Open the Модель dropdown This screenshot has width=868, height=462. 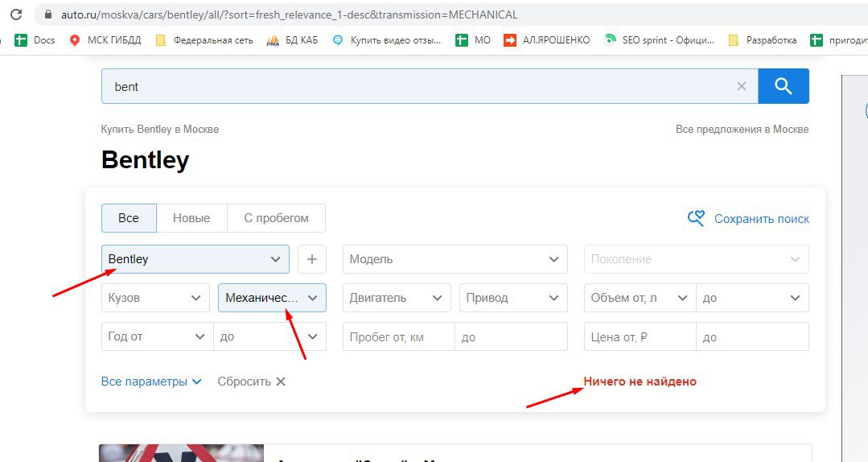tap(455, 259)
